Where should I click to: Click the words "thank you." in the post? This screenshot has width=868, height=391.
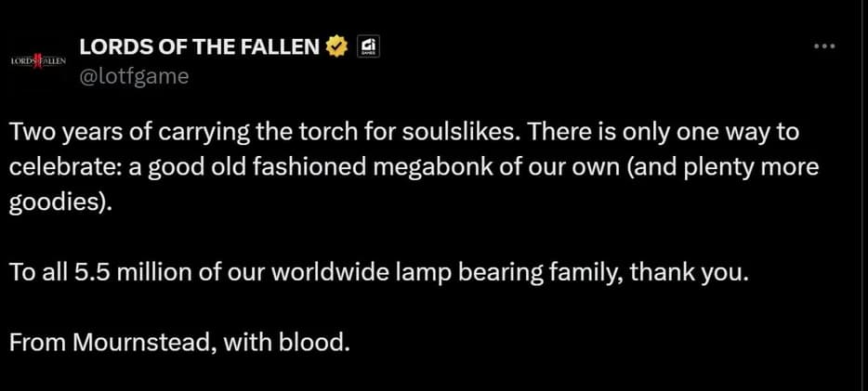[x=692, y=274]
